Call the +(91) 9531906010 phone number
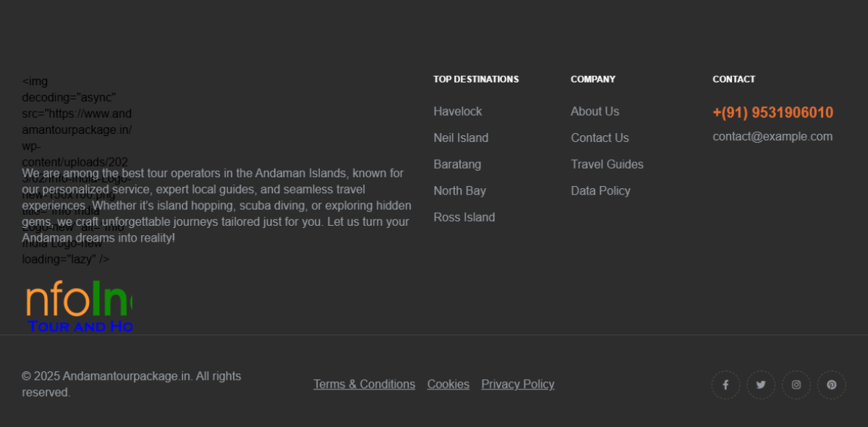The image size is (868, 427). point(773,113)
